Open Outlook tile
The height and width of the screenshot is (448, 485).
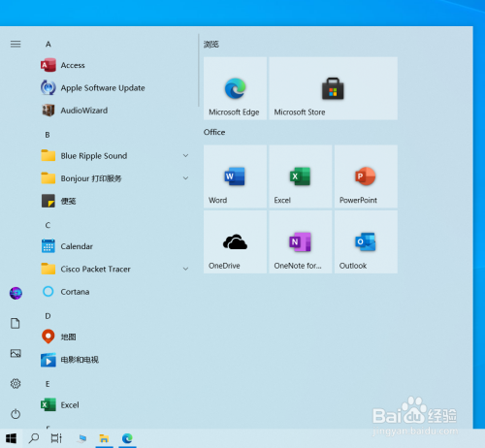[x=366, y=242]
